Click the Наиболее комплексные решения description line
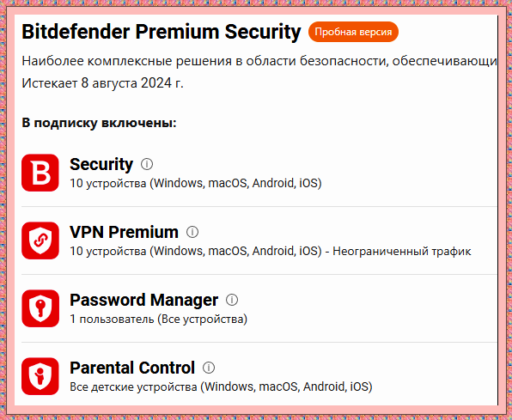Screen dimensions: 512x420 coord(259,61)
